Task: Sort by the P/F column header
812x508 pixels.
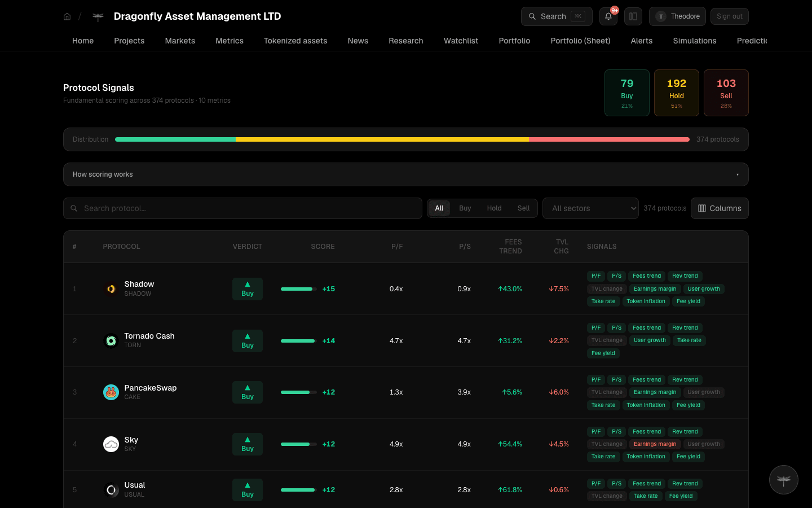Action: coord(397,247)
